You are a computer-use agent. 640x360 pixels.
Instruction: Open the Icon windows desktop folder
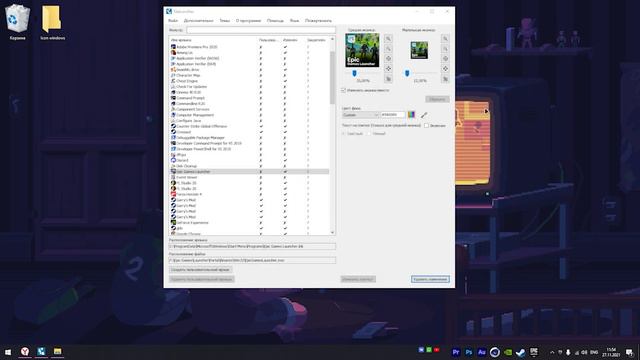tap(52, 22)
